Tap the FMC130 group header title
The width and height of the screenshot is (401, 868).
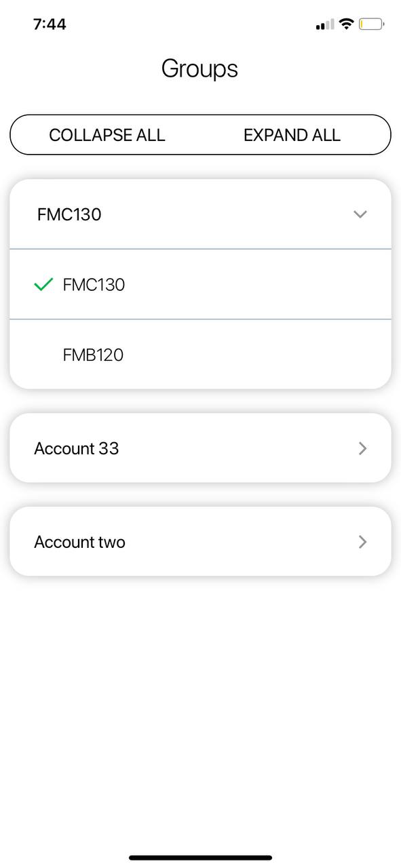pyautogui.click(x=69, y=214)
